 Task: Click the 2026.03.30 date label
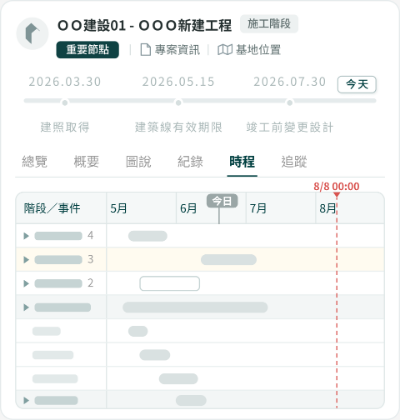pyautogui.click(x=65, y=82)
